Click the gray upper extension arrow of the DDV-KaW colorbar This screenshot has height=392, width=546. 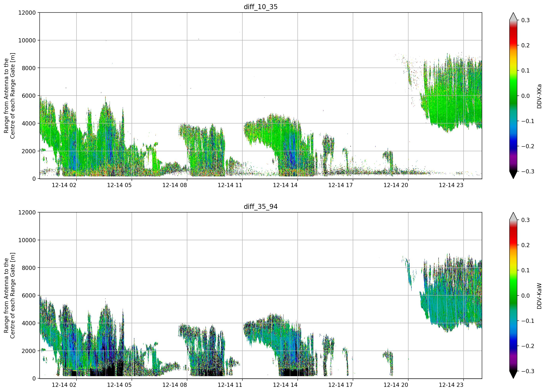point(513,217)
